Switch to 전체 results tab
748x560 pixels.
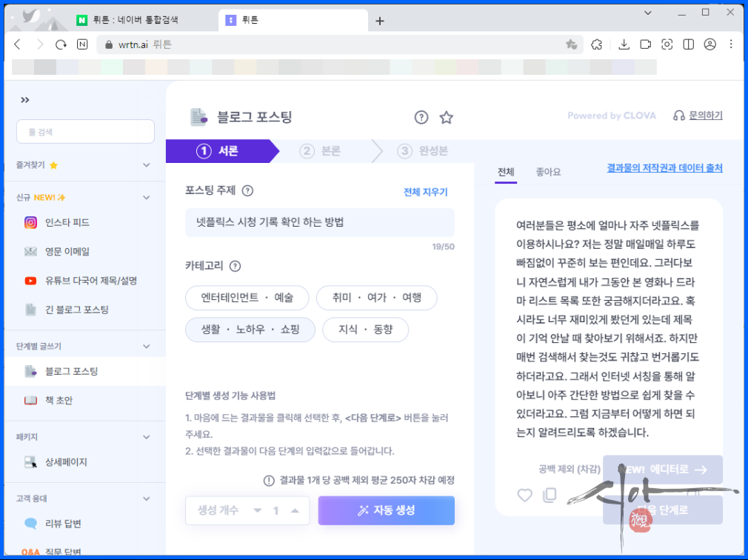(x=506, y=172)
